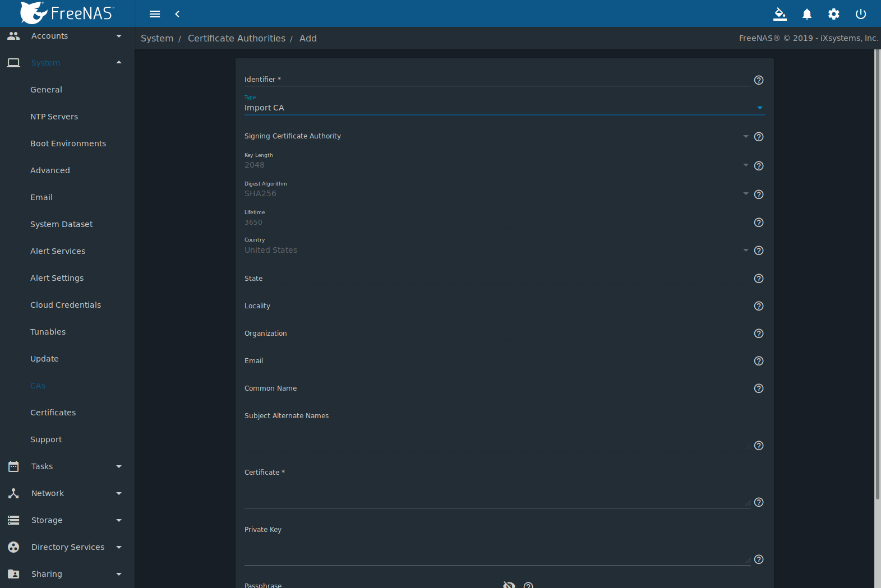Screen dimensions: 881x588
Task: Click the Add breadcrumb
Action: (308, 38)
